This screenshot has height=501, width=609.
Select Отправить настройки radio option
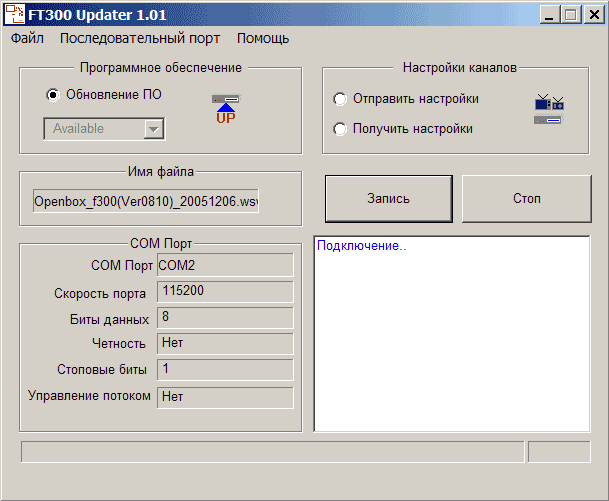[x=340, y=99]
